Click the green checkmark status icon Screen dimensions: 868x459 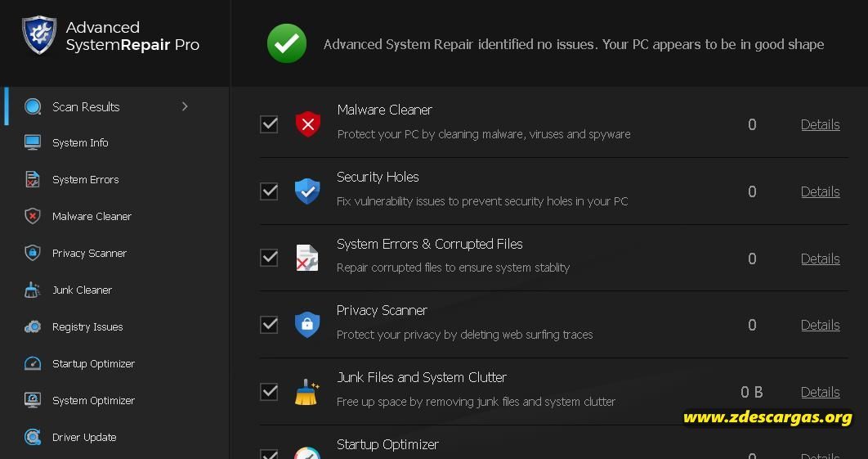coord(287,44)
